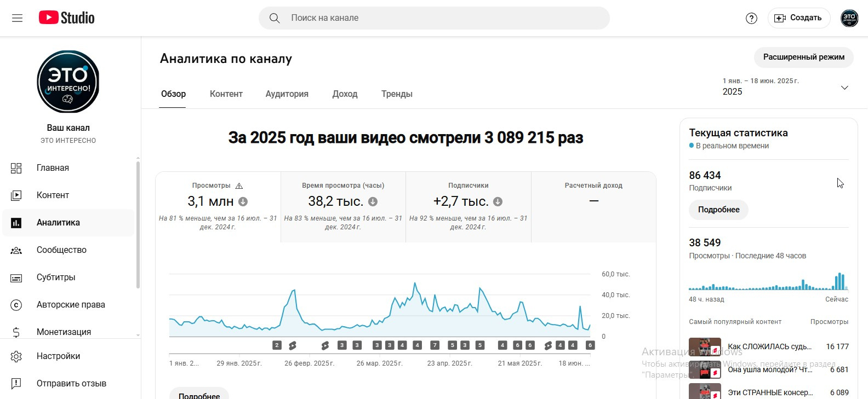Click the 60,0 тыс. axis label

point(615,274)
